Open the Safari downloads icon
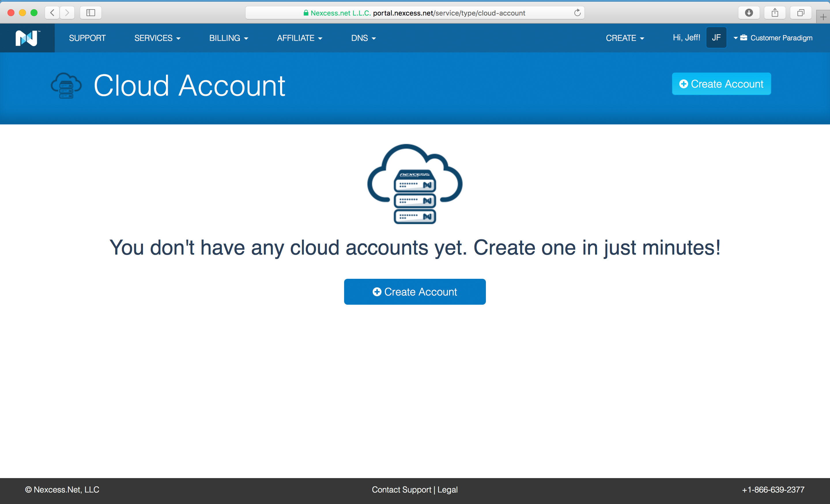The image size is (830, 504). coord(749,13)
